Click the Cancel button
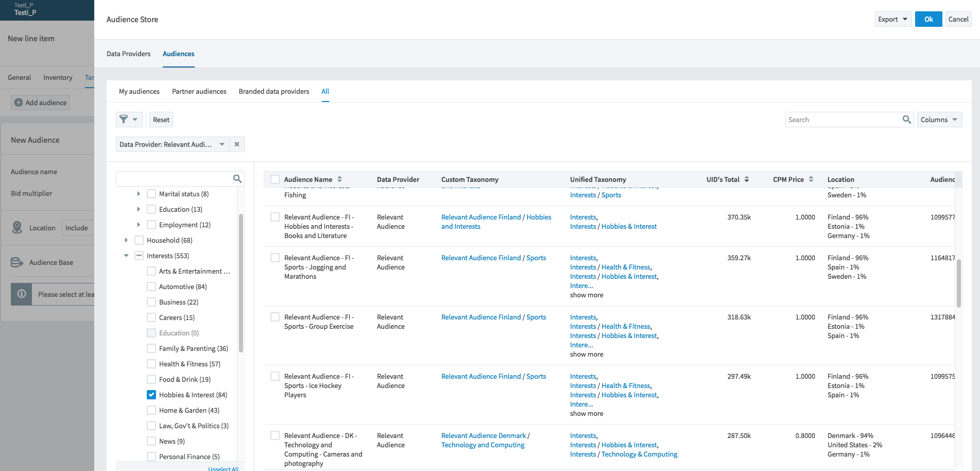This screenshot has height=471, width=980. click(958, 19)
